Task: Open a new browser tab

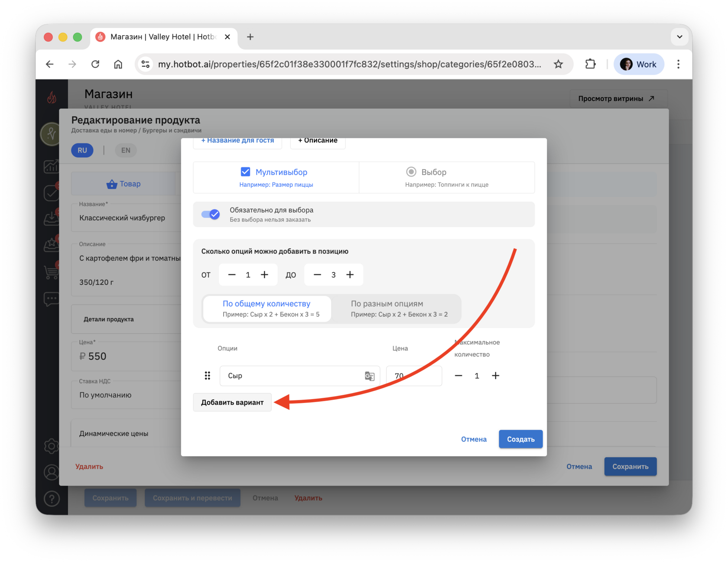Action: [x=250, y=37]
